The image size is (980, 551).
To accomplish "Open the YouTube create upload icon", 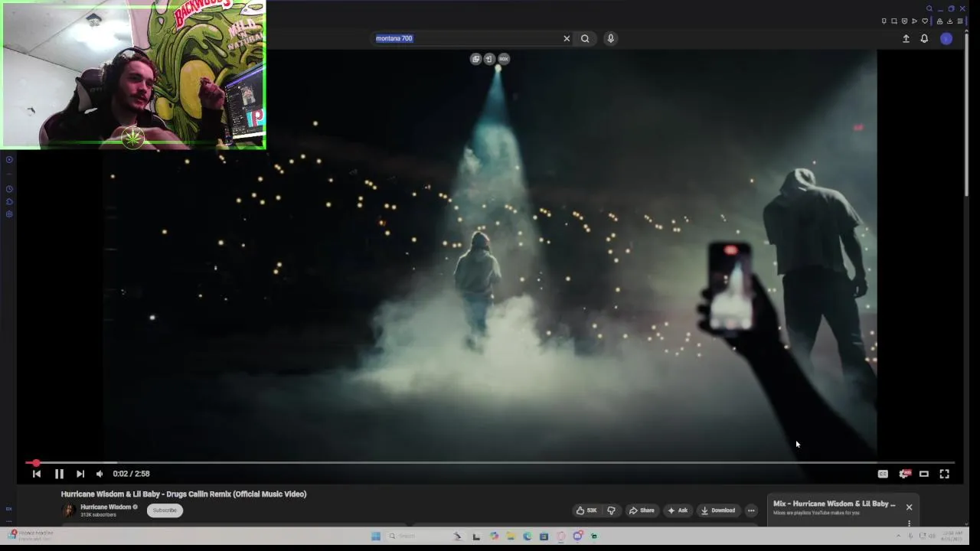I will click(x=906, y=38).
